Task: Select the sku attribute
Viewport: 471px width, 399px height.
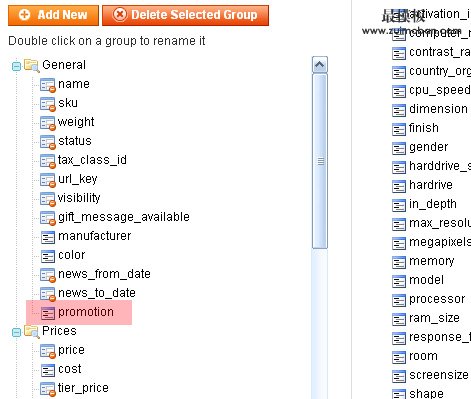Action: tap(68, 103)
